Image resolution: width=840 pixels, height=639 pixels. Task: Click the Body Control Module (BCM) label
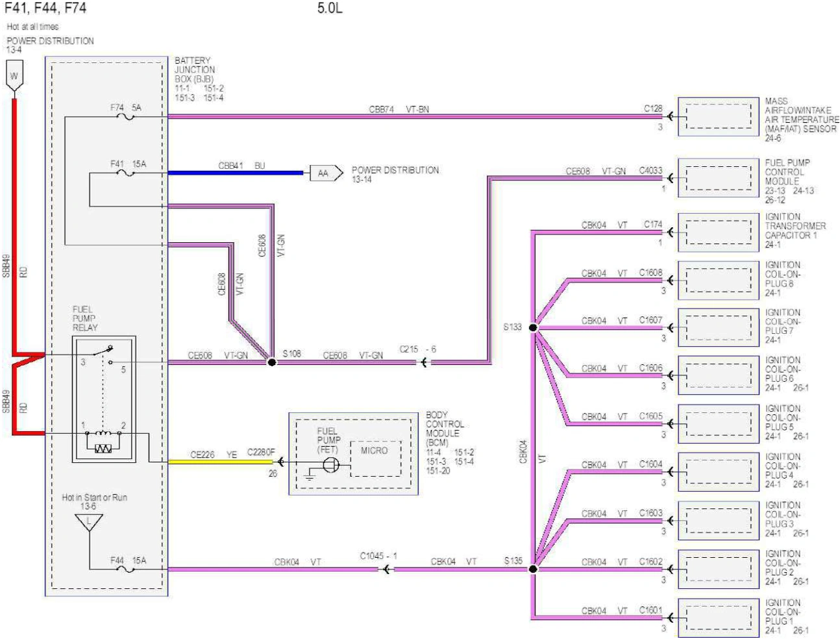(x=445, y=429)
